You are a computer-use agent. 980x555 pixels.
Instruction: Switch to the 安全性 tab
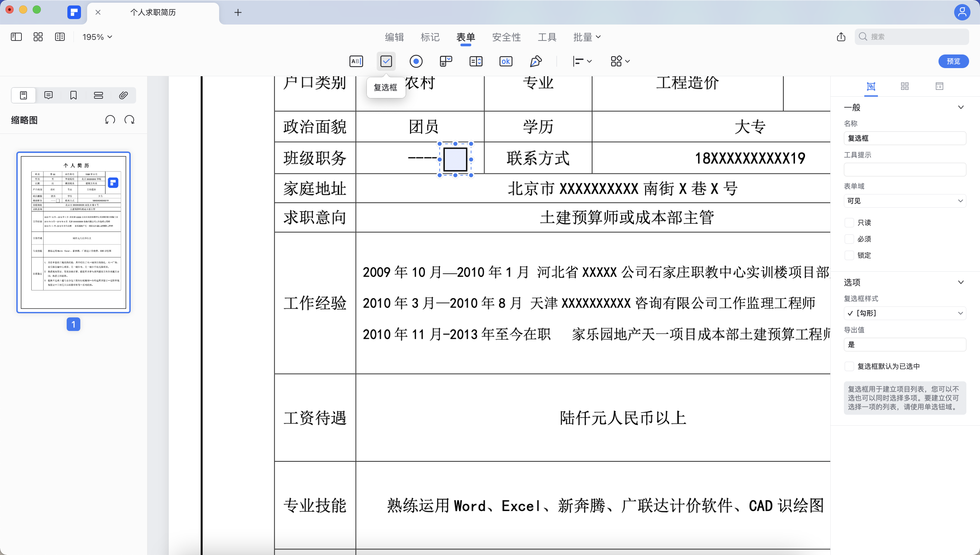pos(506,37)
